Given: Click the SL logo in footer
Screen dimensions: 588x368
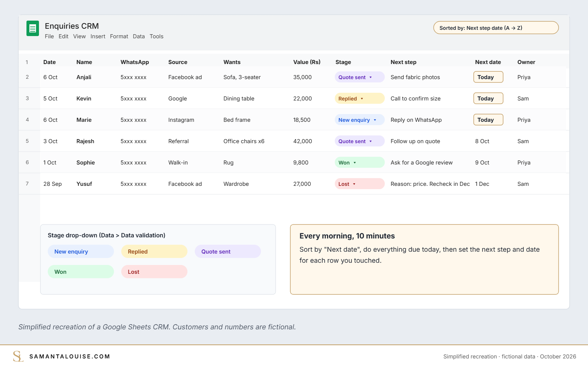Looking at the screenshot, I should [18, 356].
